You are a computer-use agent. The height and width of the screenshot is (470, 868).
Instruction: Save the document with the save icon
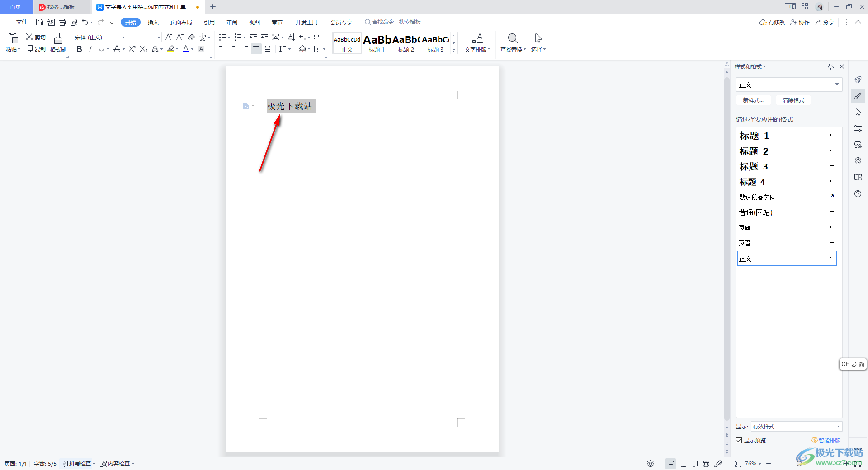[x=39, y=22]
